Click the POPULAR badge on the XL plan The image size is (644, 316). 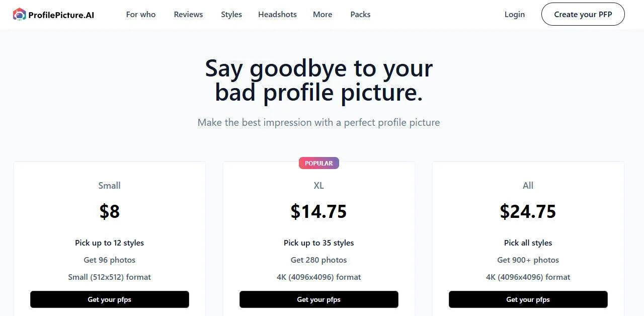coord(318,163)
